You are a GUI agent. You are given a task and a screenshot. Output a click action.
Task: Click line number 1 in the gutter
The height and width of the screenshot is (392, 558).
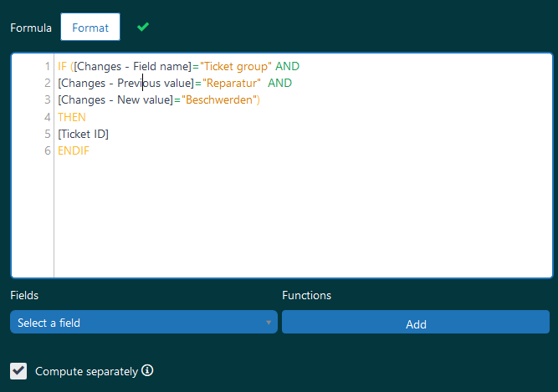(48, 66)
